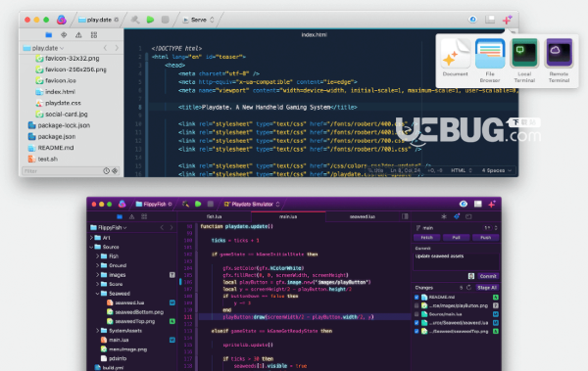Toggle the layout panel icon in play.date window
This screenshot has height=371, width=588.
[490, 20]
